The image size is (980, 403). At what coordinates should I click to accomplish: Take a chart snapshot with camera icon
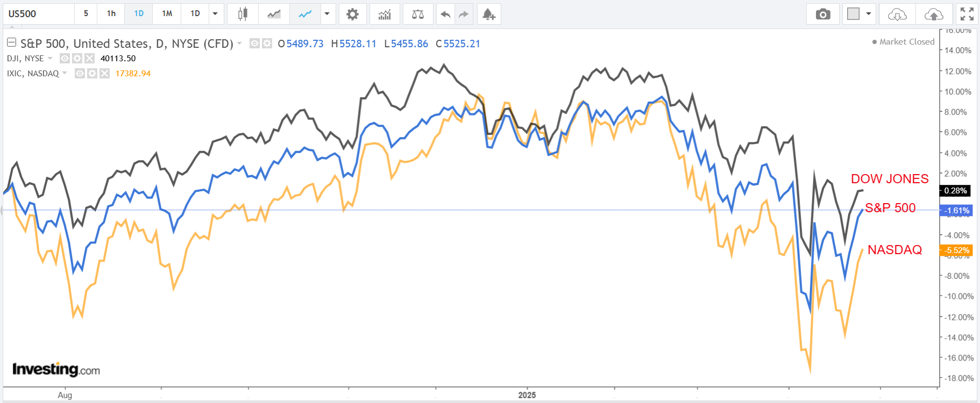point(823,14)
